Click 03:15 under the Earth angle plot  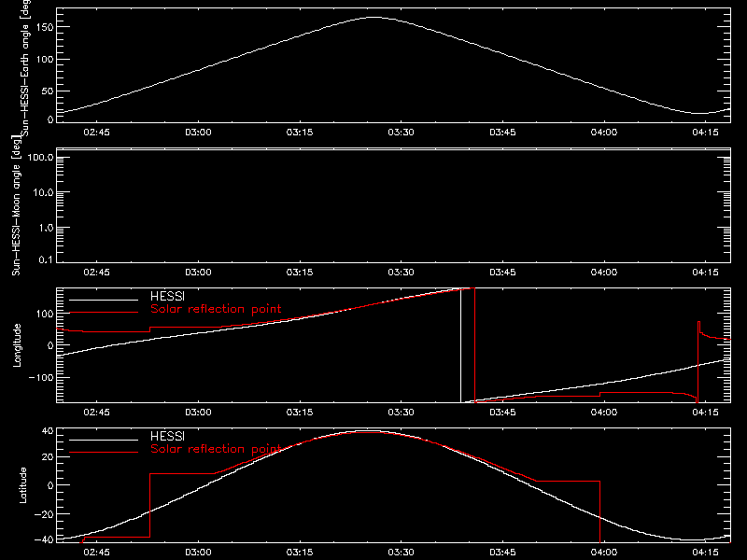coord(300,133)
